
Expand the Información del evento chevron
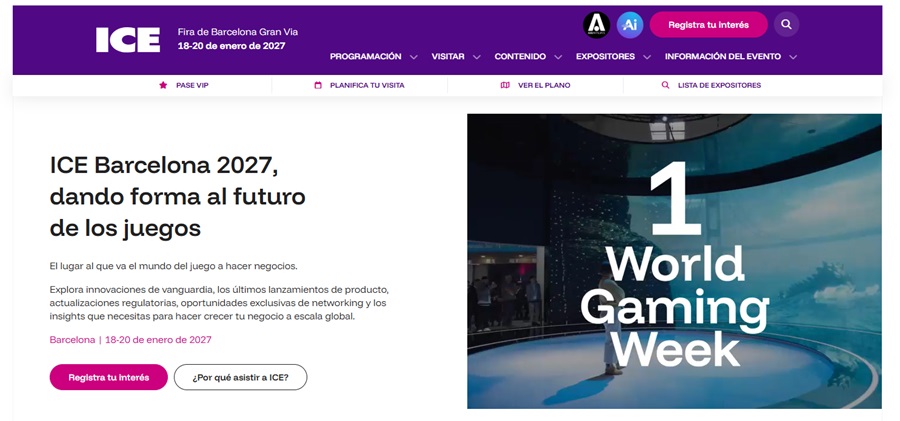pyautogui.click(x=792, y=57)
